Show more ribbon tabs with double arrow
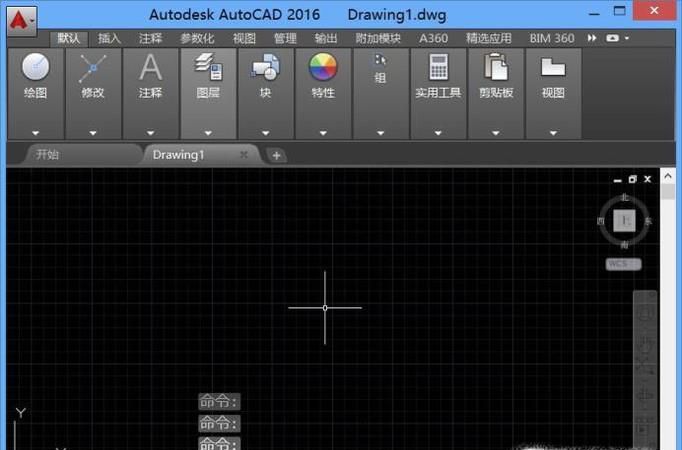The height and width of the screenshot is (450, 682). [592, 38]
